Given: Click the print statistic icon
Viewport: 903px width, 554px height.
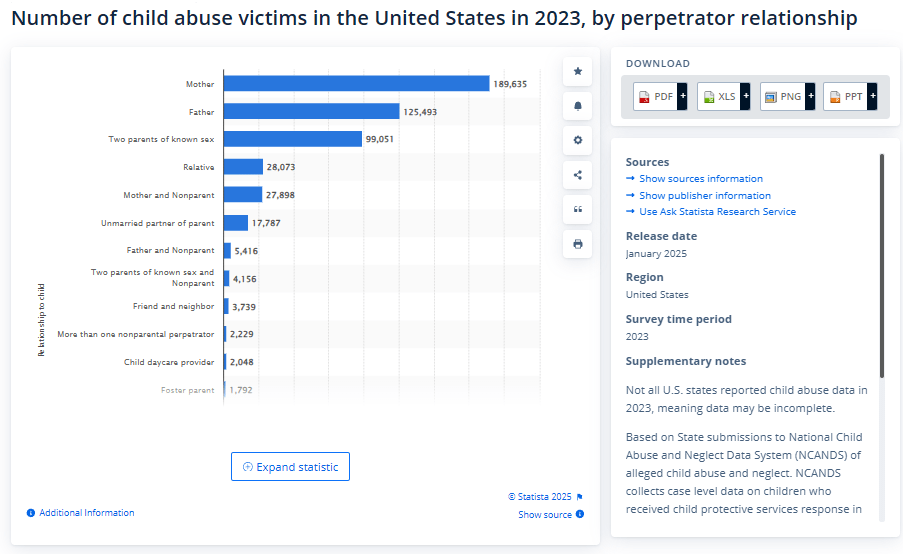Looking at the screenshot, I should [x=578, y=244].
